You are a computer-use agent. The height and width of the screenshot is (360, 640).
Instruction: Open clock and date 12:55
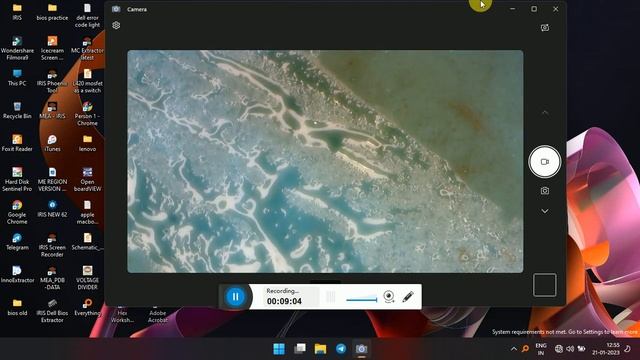point(606,349)
